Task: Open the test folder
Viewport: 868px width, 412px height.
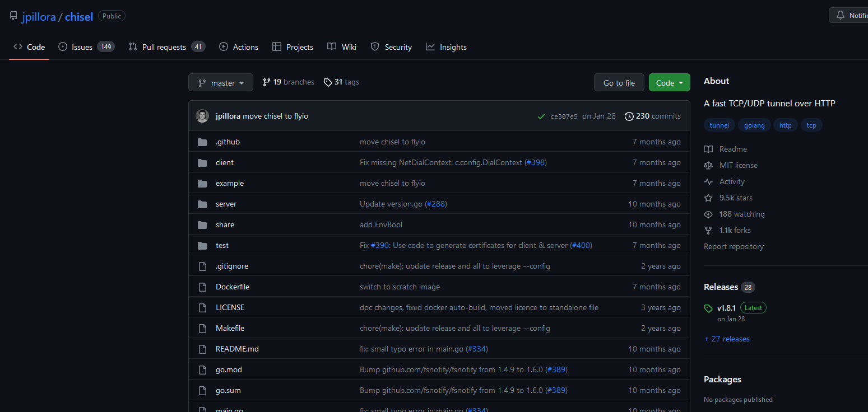Action: (222, 246)
